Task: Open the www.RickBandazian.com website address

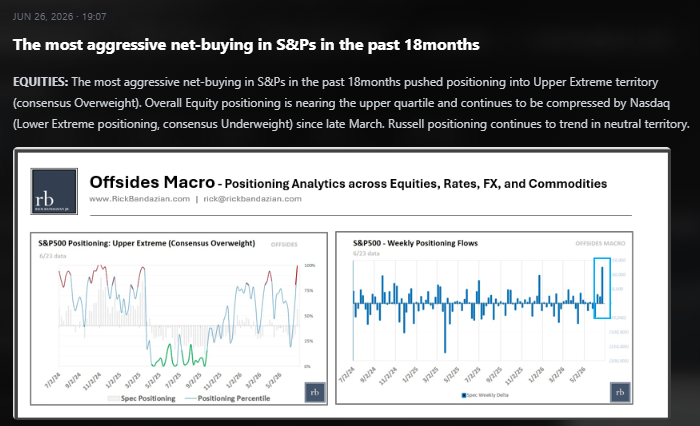Action: [139, 199]
